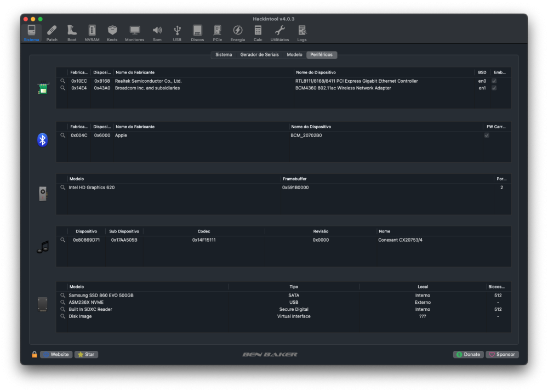
Task: Open the Kexts toolbar section
Action: [x=112, y=33]
